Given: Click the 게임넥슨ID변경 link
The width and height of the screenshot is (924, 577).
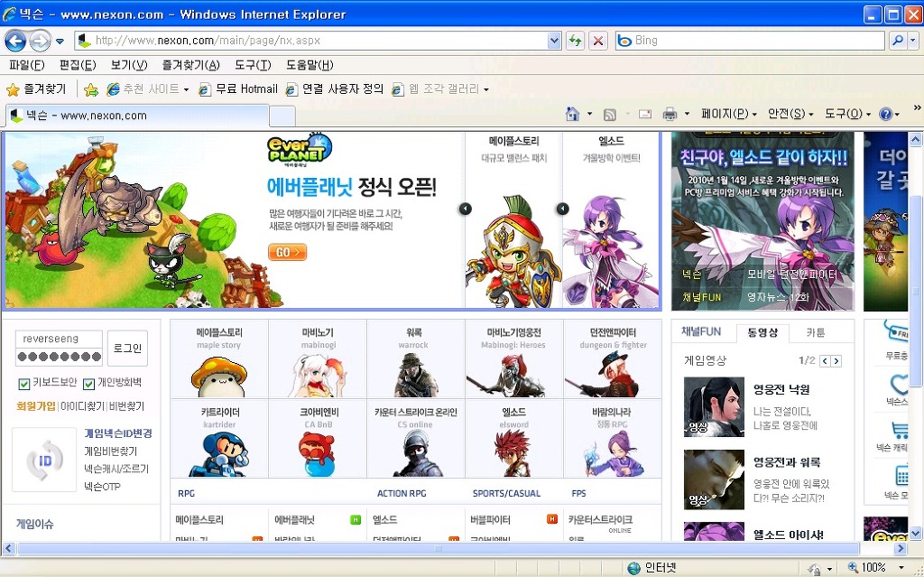Looking at the screenshot, I should click(x=118, y=433).
